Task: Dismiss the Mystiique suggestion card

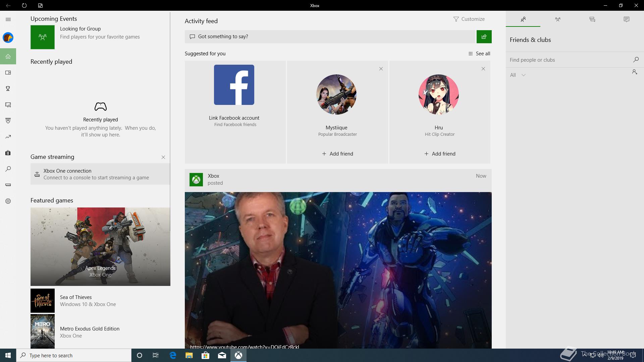Action: [381, 69]
